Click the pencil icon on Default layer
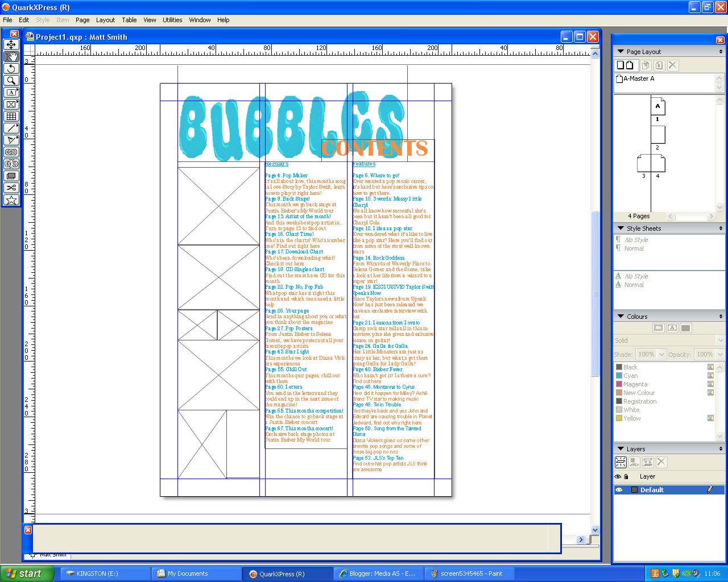728x582 pixels. [x=710, y=489]
